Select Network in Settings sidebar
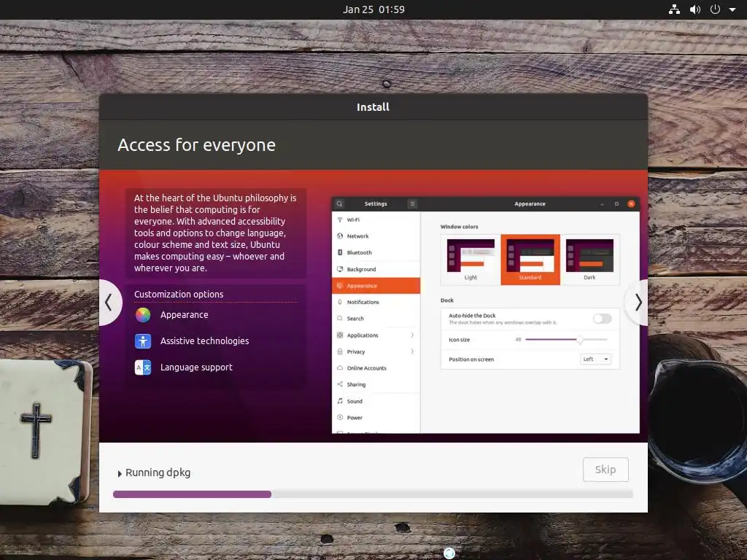This screenshot has height=560, width=747. 376,236
